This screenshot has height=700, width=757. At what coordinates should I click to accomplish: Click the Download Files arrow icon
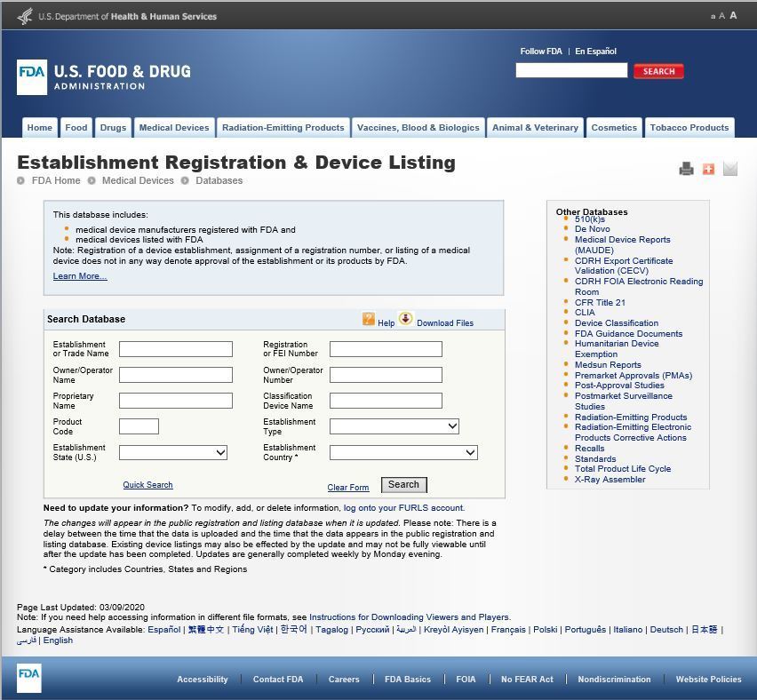406,319
